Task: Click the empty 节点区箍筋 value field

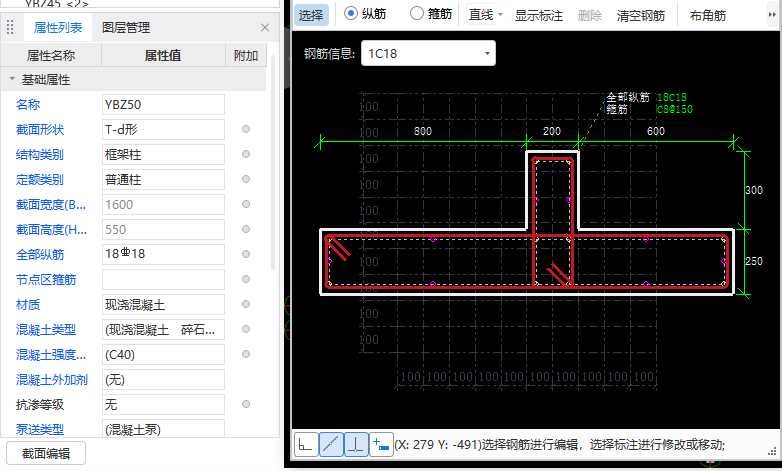Action: (x=163, y=279)
